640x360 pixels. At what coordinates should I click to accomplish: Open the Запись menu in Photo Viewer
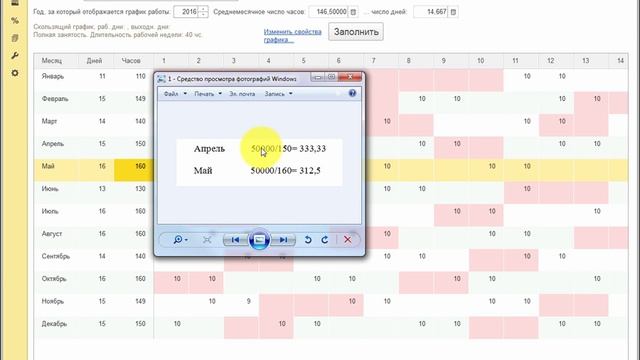point(278,94)
